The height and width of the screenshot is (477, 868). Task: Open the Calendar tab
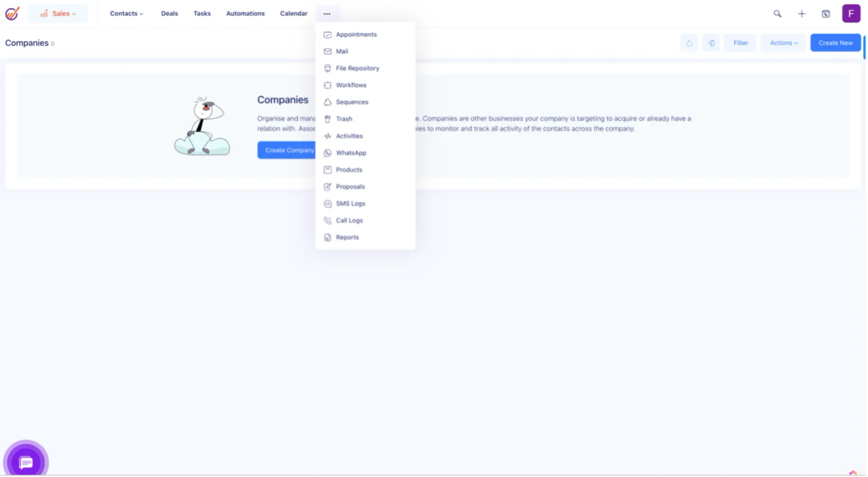point(294,13)
